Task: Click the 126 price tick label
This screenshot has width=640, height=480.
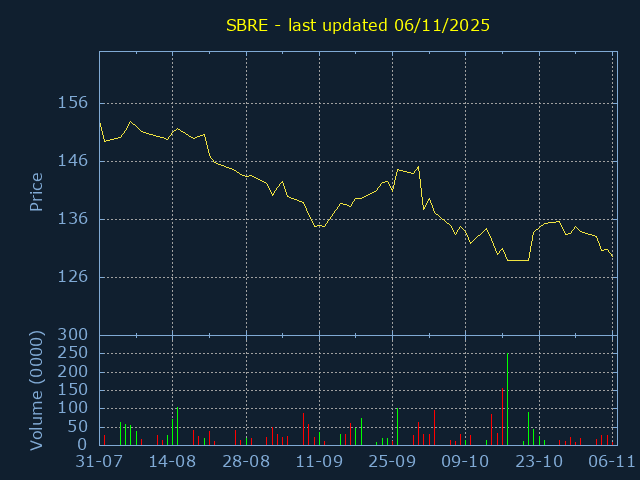Action: 74,277
